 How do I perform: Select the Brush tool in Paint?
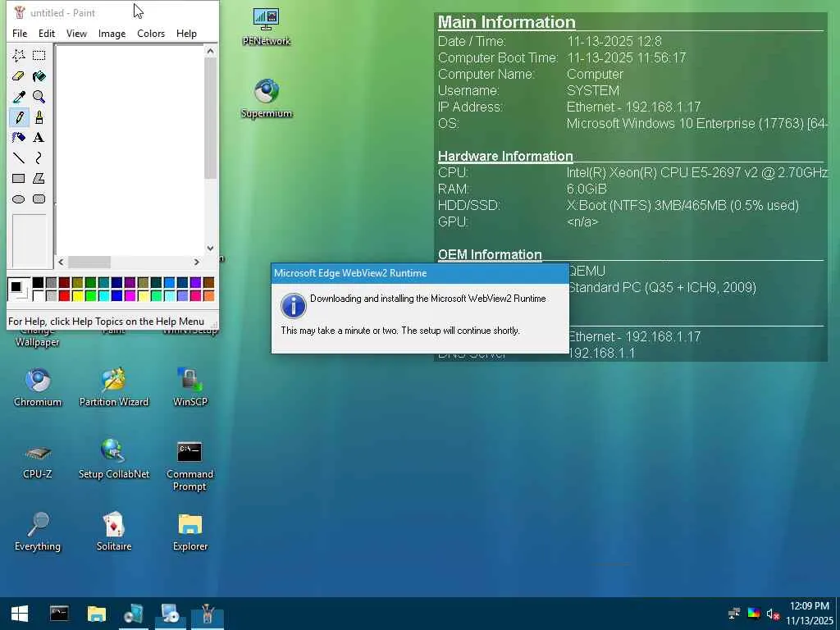[x=39, y=116]
